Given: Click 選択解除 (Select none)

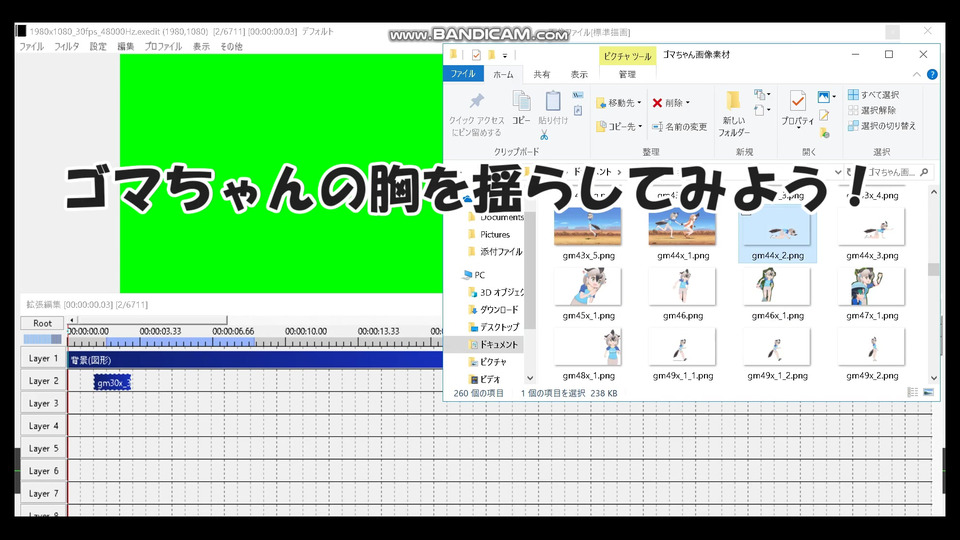Looking at the screenshot, I should [872, 110].
